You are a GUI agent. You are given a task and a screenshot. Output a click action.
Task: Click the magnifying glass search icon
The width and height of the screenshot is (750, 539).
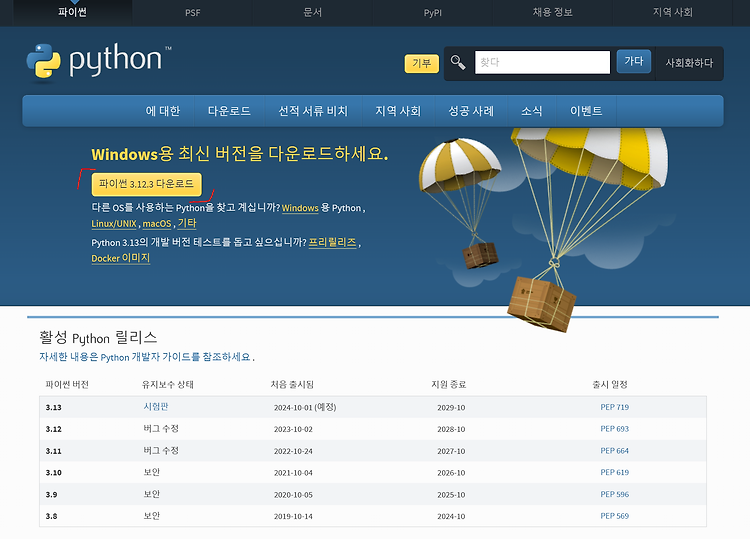point(458,62)
